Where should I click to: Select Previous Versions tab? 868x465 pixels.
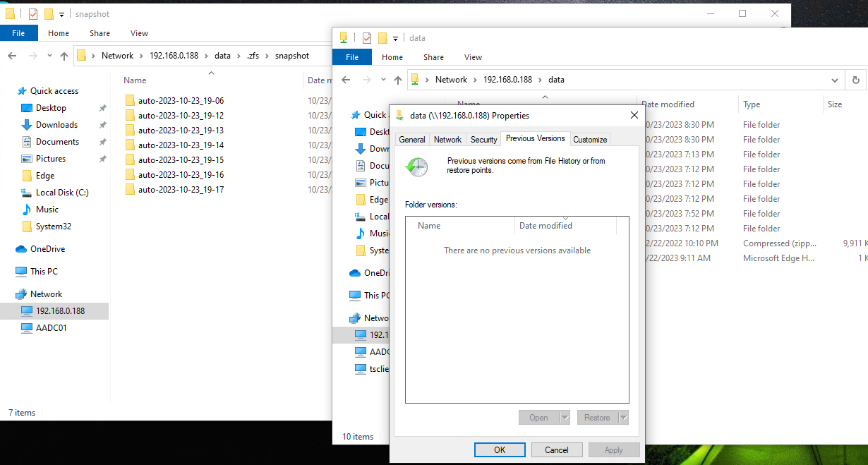pos(536,138)
